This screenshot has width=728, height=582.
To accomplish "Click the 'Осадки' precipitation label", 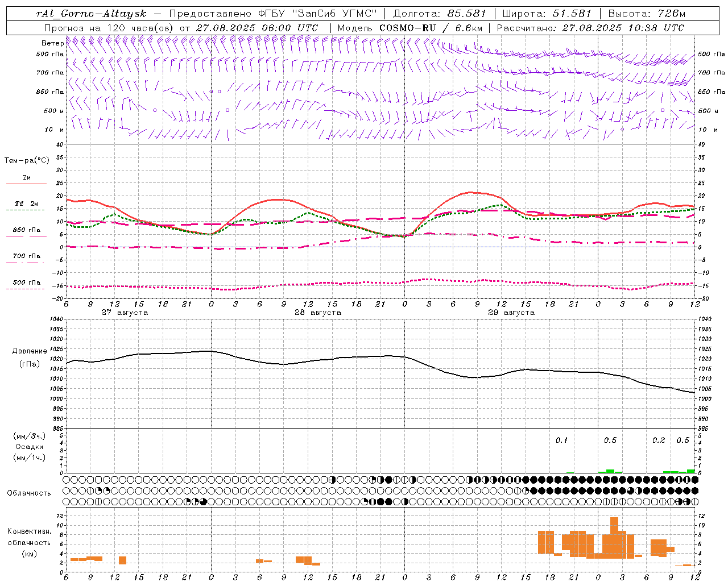I will click(30, 447).
